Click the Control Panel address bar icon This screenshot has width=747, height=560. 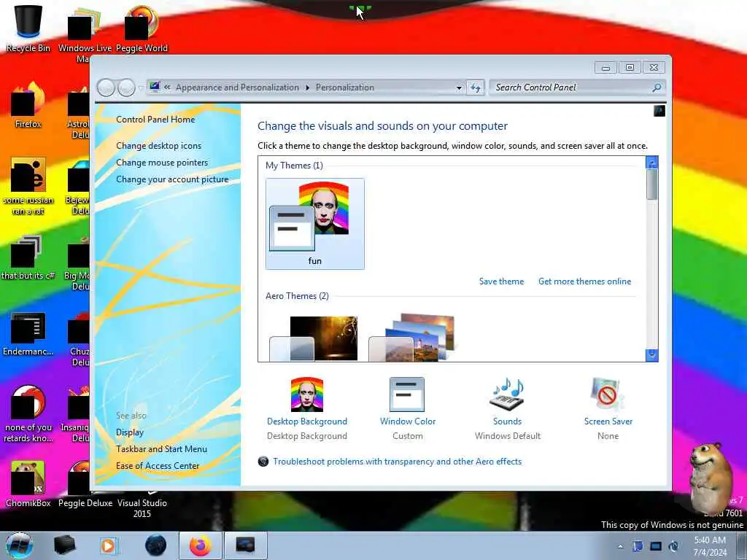point(155,87)
